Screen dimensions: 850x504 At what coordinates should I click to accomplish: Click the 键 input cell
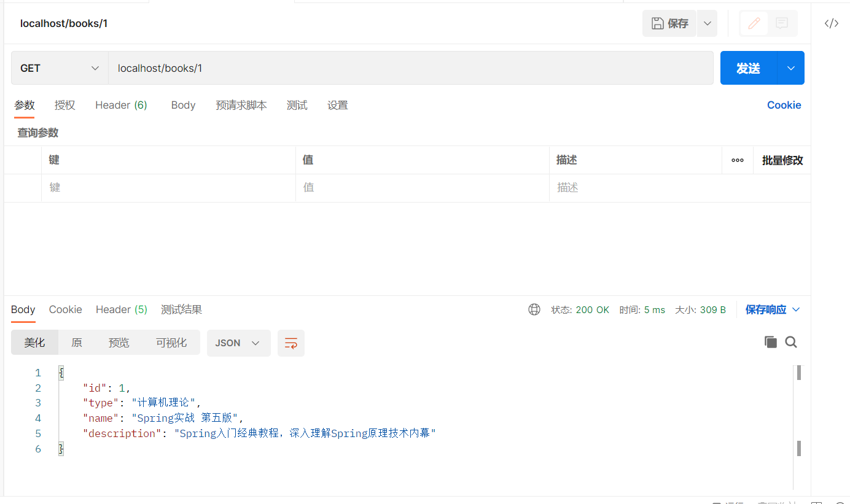click(x=168, y=188)
